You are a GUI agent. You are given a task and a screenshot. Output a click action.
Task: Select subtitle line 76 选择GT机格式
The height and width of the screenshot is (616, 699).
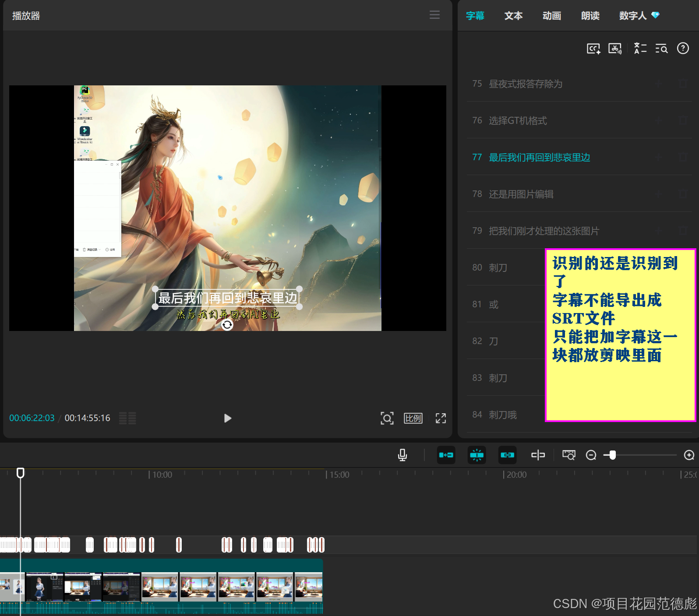579,120
